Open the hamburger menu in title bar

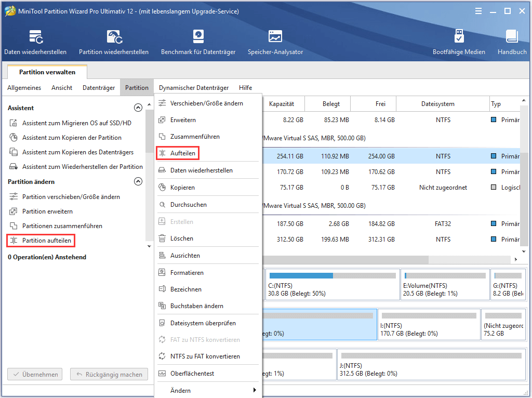[x=478, y=11]
